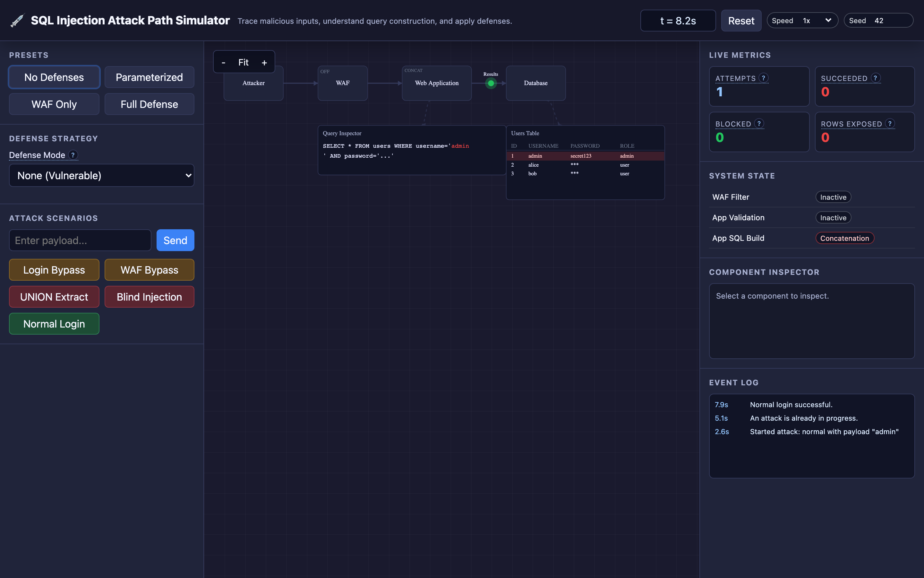Zoom out with minus button
This screenshot has height=578, width=924.
pyautogui.click(x=223, y=62)
